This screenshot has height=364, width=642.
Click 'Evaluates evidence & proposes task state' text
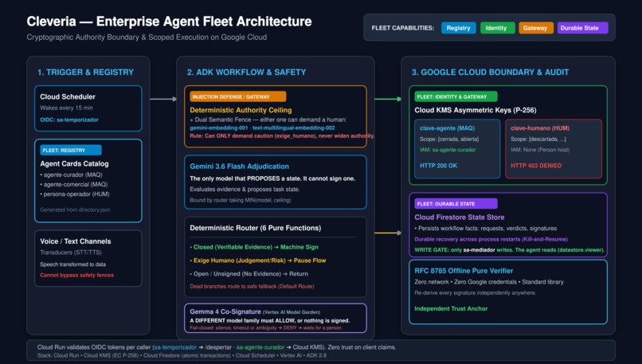tap(245, 189)
